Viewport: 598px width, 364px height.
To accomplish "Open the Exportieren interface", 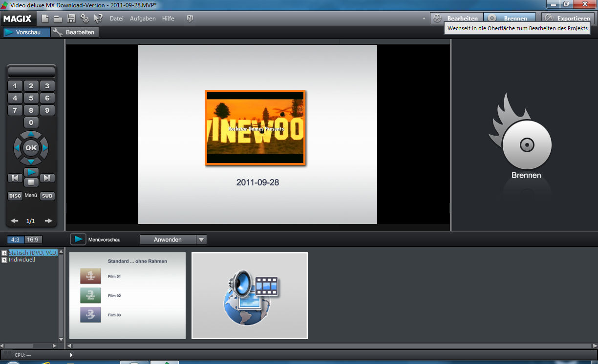I will click(568, 19).
